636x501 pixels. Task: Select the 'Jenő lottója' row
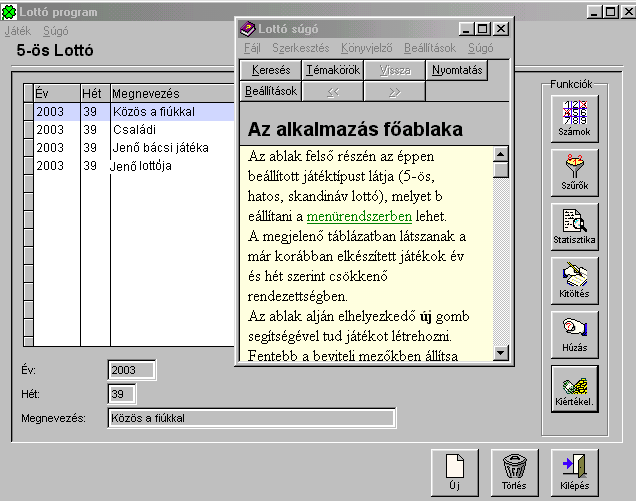(134, 166)
